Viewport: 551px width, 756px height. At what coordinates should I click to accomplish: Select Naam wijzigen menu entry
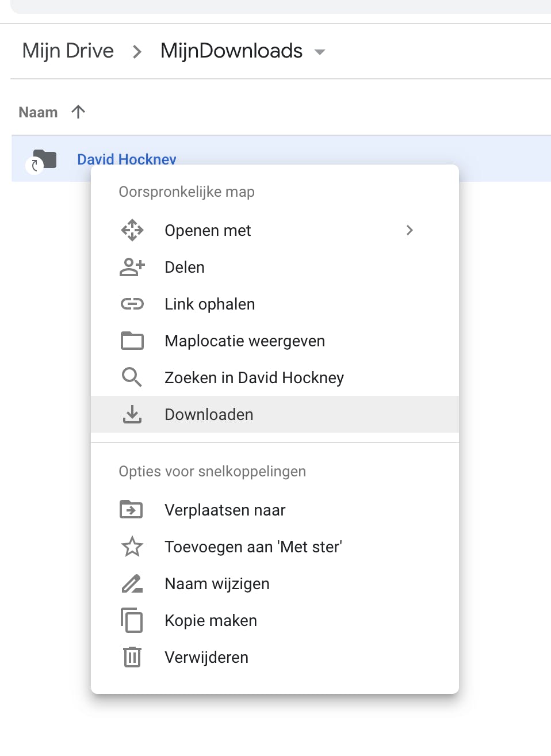217,583
